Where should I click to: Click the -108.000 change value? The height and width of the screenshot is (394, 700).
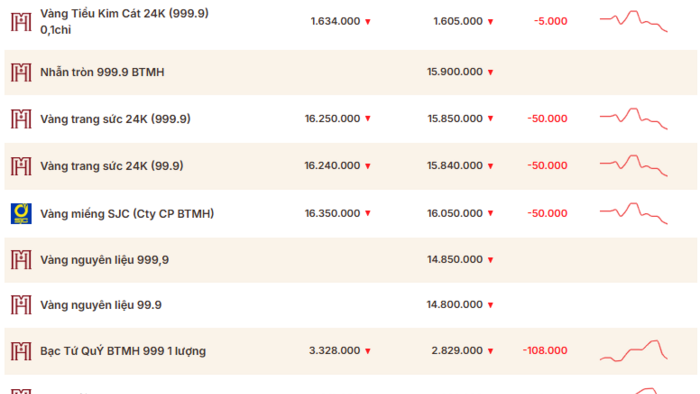(545, 351)
